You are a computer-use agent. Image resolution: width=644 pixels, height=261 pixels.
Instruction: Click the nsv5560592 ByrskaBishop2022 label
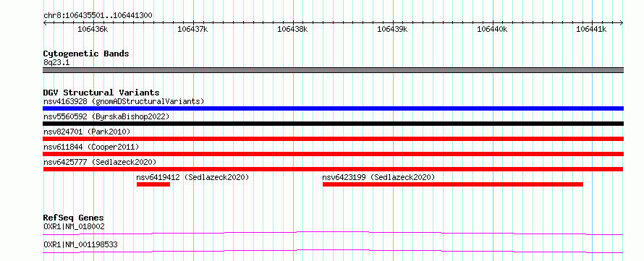106,116
